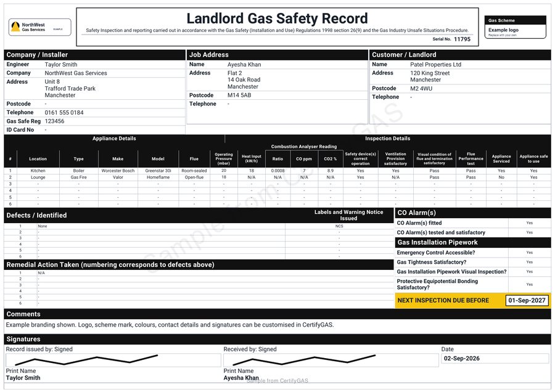The height and width of the screenshot is (392, 555).
Task: Select the Lounge location cell
Action: coord(38,178)
